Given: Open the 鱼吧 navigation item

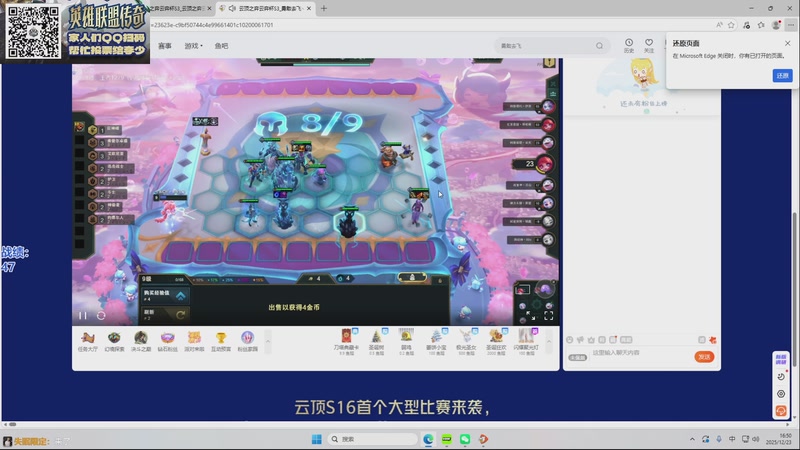Looking at the screenshot, I should click(221, 46).
